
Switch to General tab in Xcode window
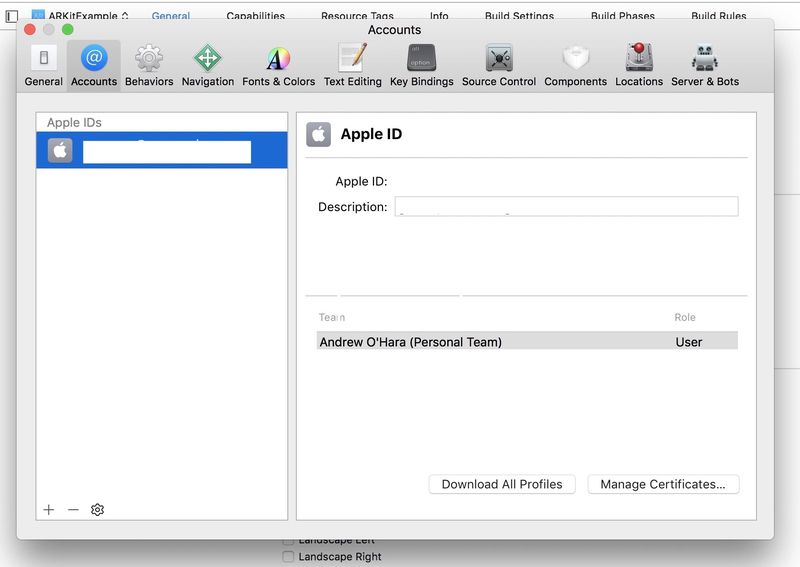171,16
